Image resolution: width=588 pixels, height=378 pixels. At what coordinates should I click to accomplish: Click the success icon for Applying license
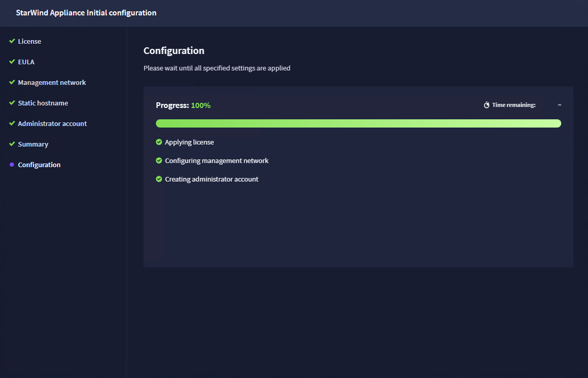tap(159, 142)
